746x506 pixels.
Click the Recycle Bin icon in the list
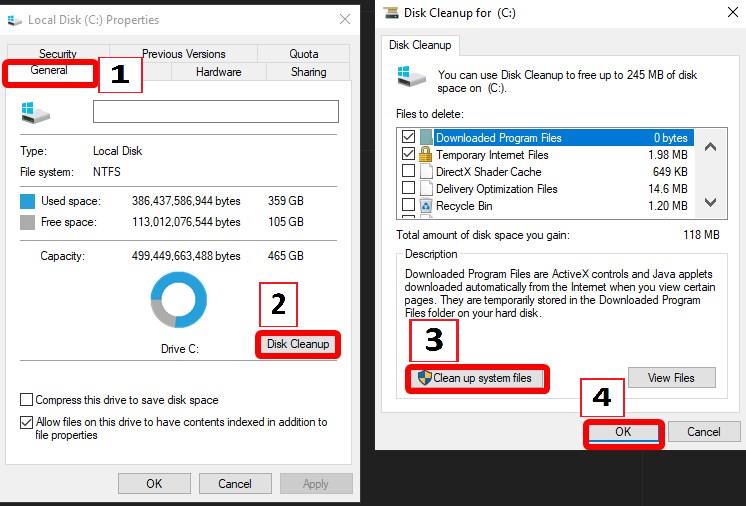(426, 205)
